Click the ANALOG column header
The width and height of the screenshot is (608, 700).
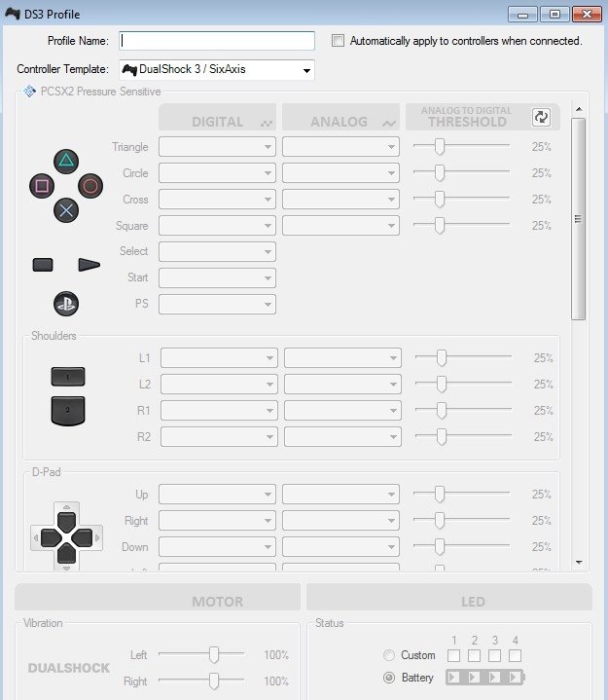tap(340, 117)
